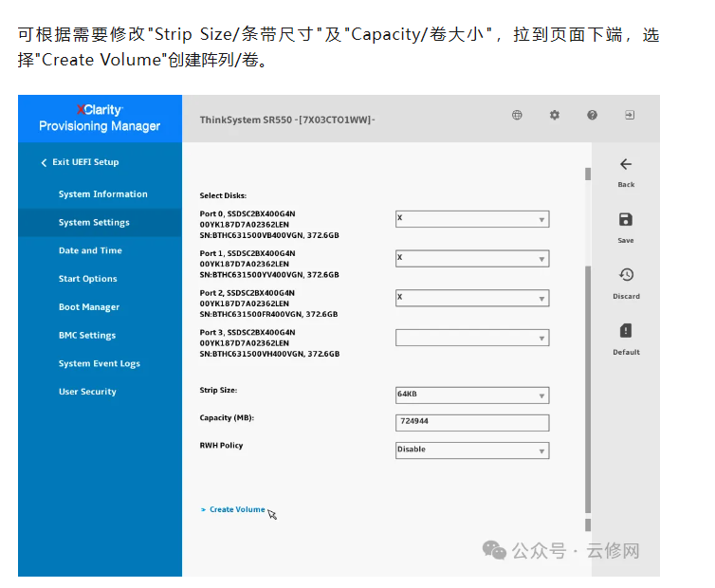715x588 pixels.
Task: Click Port 3 SSDSC2BX400G4N disk text
Action: coord(269,343)
